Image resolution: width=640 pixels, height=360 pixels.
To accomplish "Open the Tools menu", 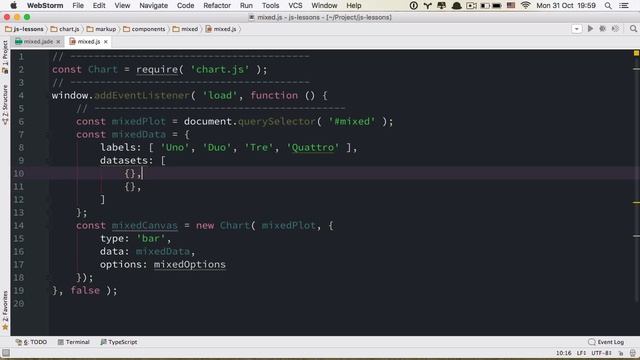I will (270, 5).
